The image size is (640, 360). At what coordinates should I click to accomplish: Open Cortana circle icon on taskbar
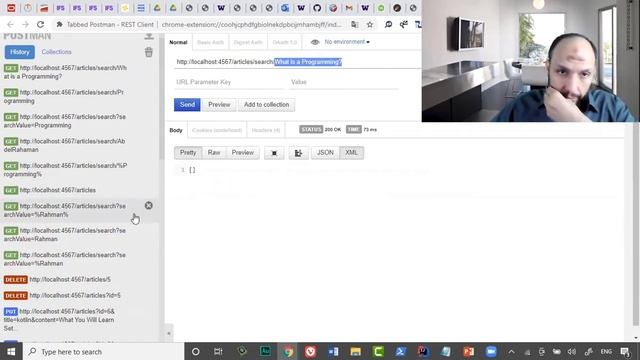tap(196, 351)
